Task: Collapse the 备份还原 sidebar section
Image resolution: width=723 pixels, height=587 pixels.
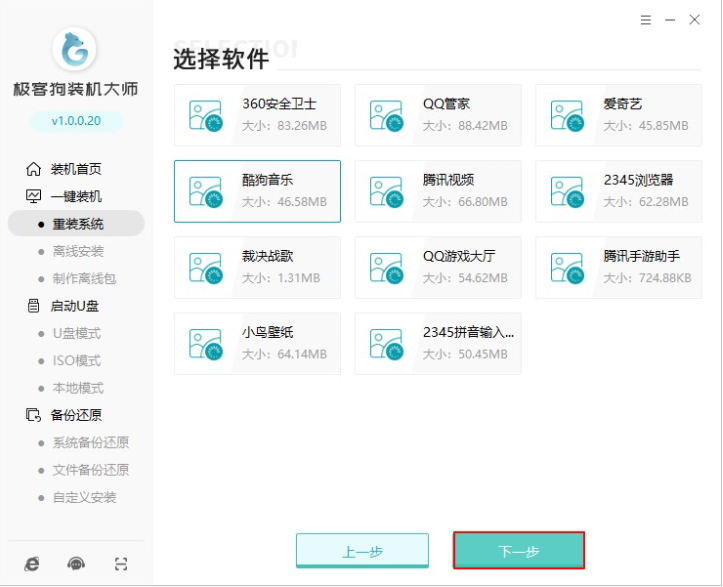Action: [76, 415]
